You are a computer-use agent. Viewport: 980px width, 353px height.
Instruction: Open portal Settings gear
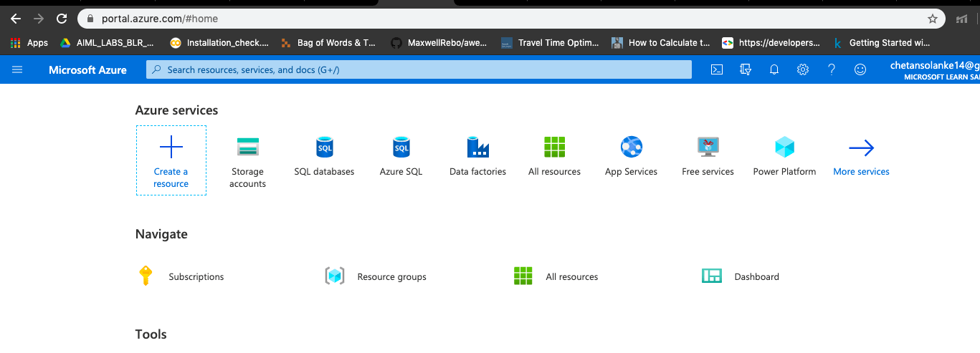coord(803,69)
